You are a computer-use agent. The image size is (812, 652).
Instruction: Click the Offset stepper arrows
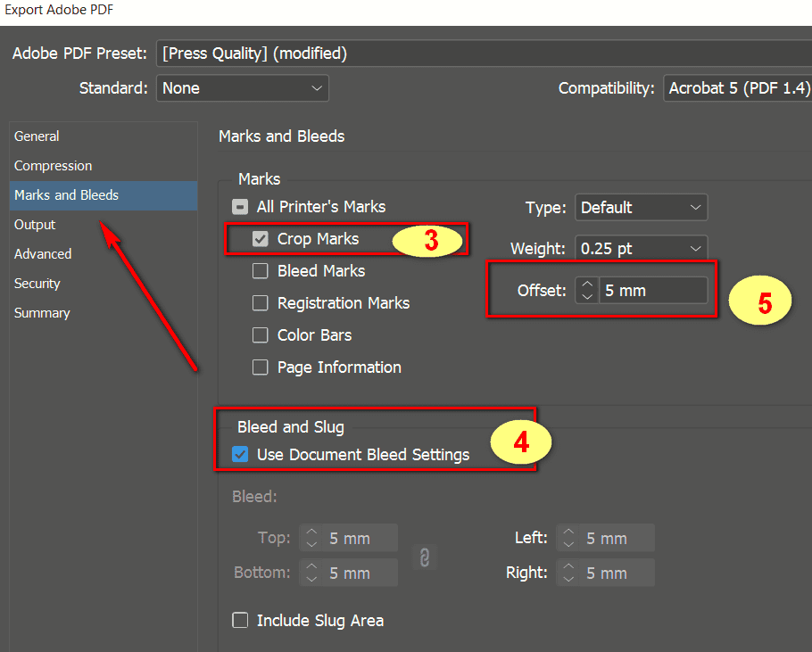(586, 291)
